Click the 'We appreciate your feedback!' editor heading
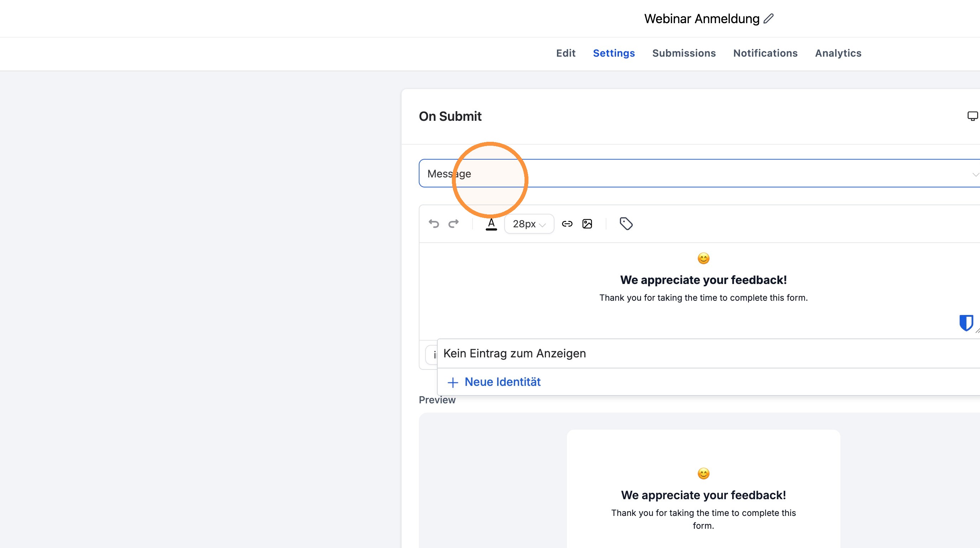 pos(703,280)
